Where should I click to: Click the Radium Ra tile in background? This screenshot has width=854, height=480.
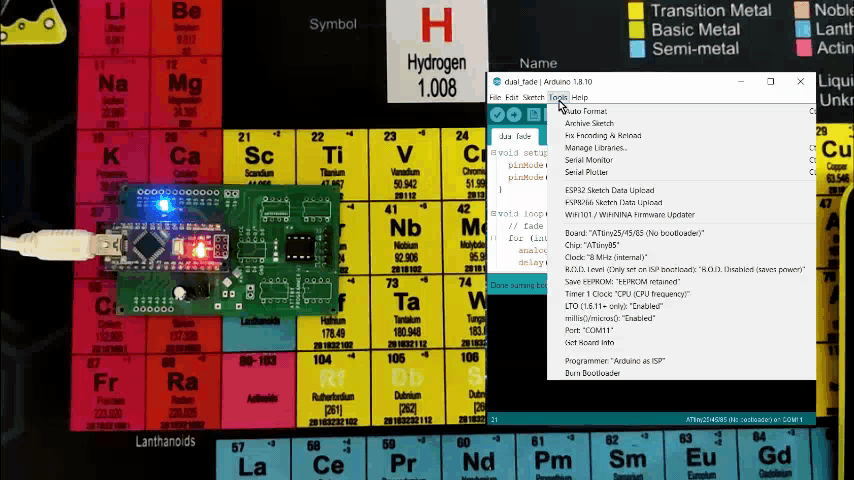coord(182,391)
